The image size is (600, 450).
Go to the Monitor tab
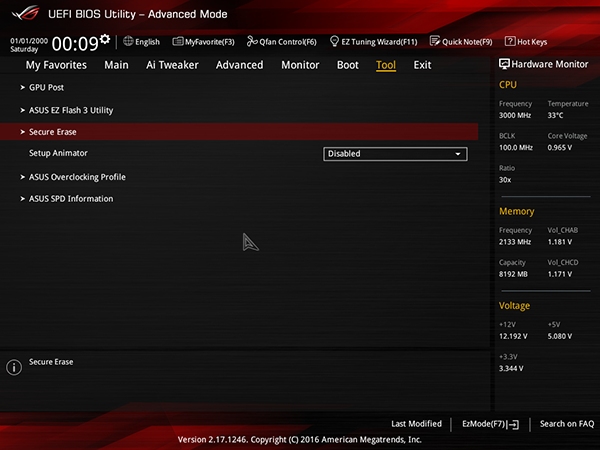[300, 65]
